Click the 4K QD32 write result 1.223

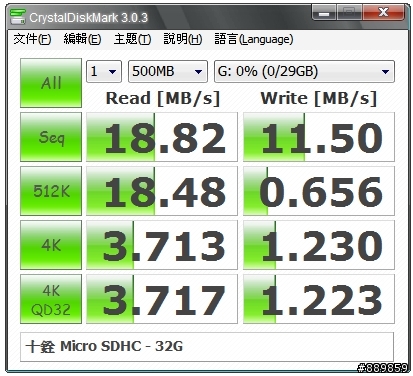click(x=319, y=299)
